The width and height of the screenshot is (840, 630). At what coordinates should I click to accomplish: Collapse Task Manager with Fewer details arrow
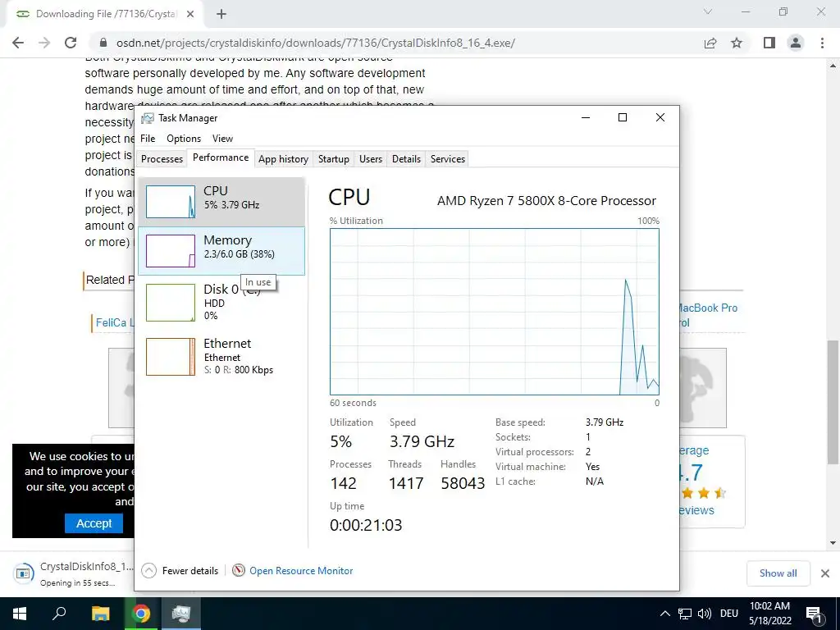(x=149, y=571)
